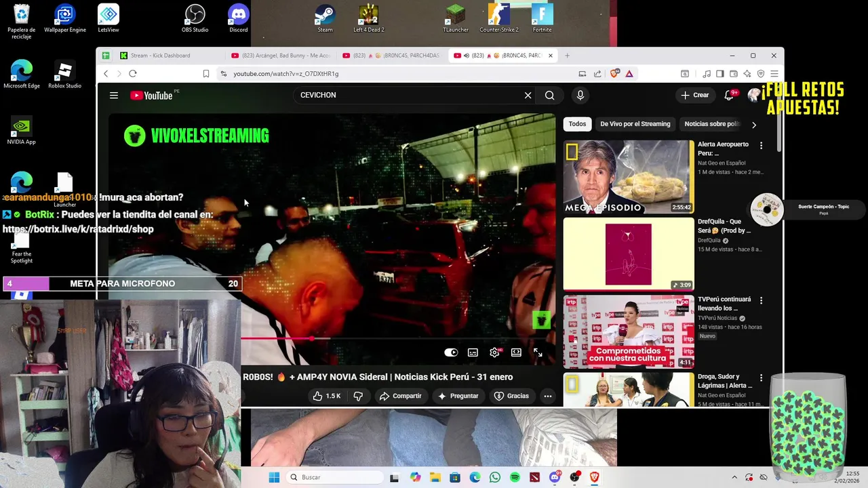Open a new browser tab
The height and width of the screenshot is (488, 868).
click(x=567, y=56)
